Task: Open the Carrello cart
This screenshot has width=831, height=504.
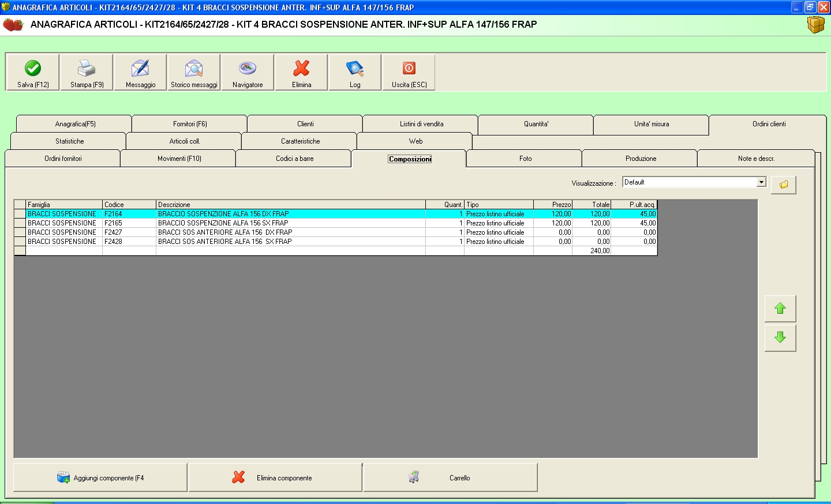Action: (x=450, y=477)
